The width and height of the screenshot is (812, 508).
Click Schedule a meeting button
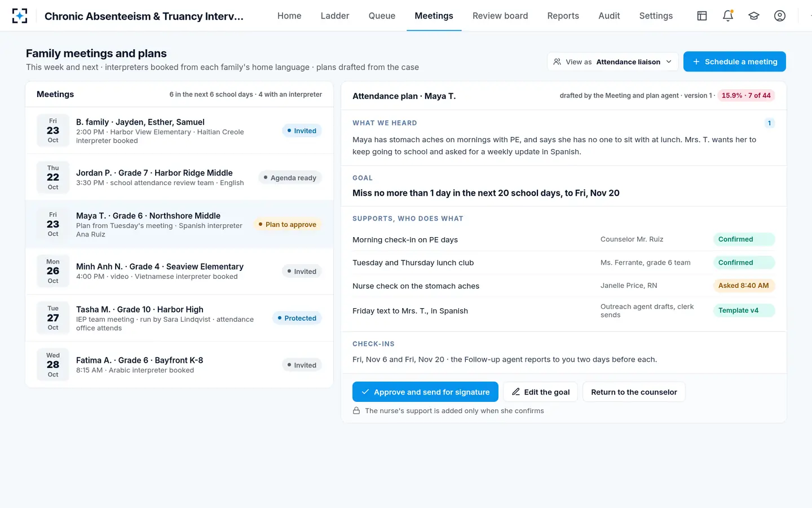pos(735,62)
